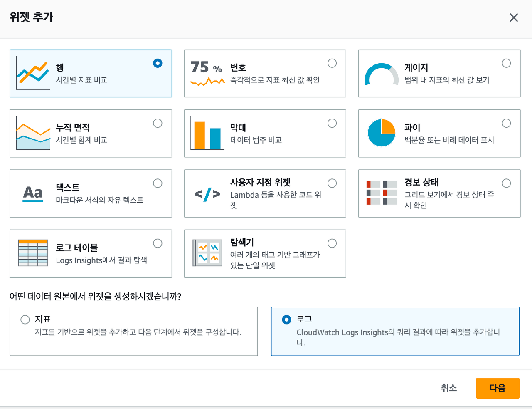Image resolution: width=532 pixels, height=409 pixels.
Task: Select 지표 as the data source
Action: point(25,320)
